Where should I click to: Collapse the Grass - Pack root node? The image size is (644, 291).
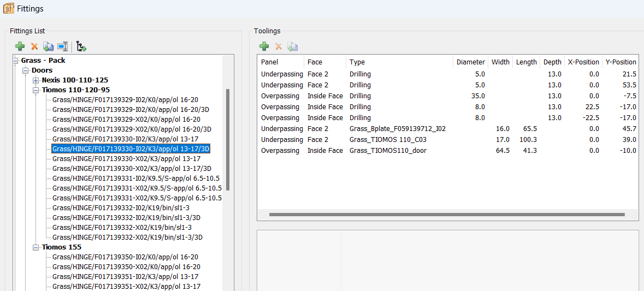(x=16, y=61)
